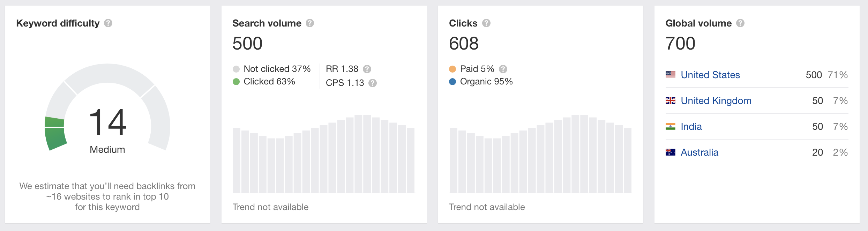Click the help icon beside Keyword difficulty

point(108,23)
